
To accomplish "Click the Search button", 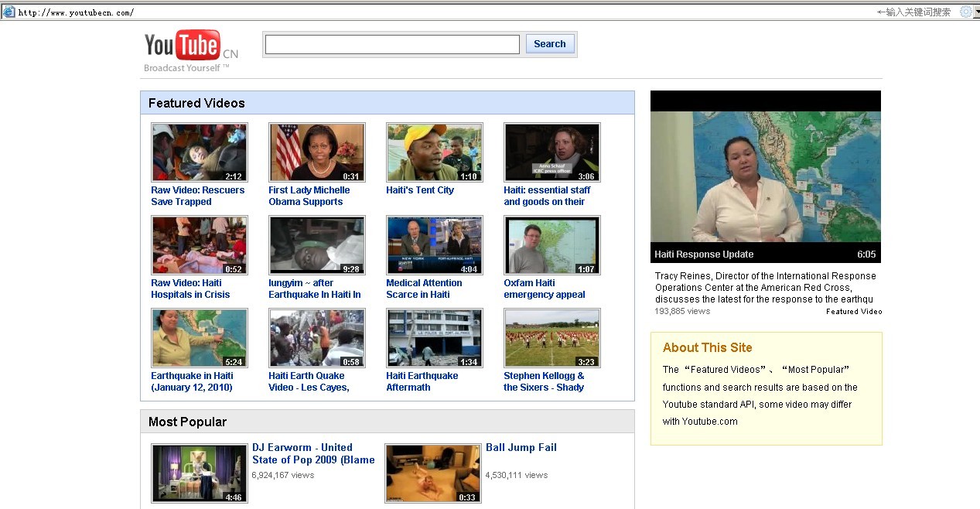I will pyautogui.click(x=549, y=44).
